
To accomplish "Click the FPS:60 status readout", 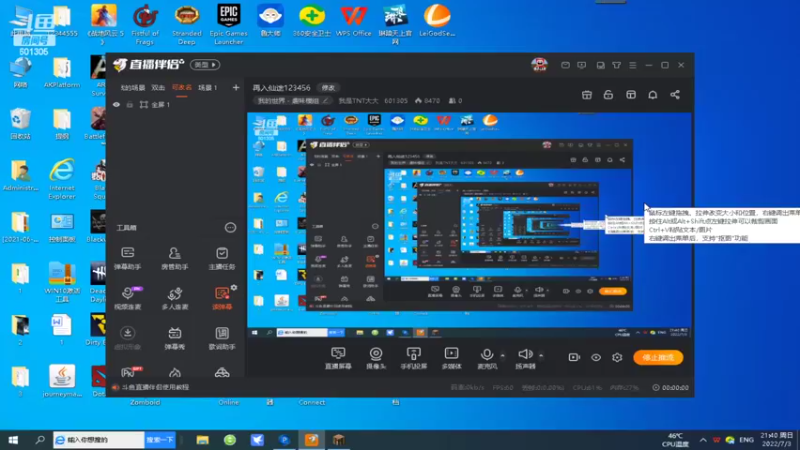I will 503,388.
